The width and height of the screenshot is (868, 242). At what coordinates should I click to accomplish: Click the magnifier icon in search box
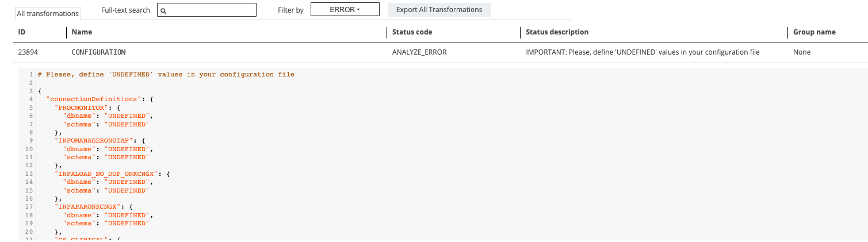[x=163, y=10]
